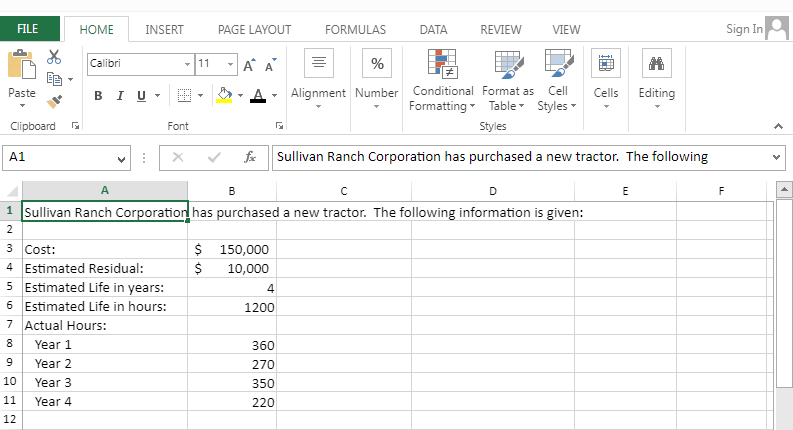Open underline style dropdown arrow
Image resolution: width=793 pixels, height=430 pixels.
(x=157, y=95)
